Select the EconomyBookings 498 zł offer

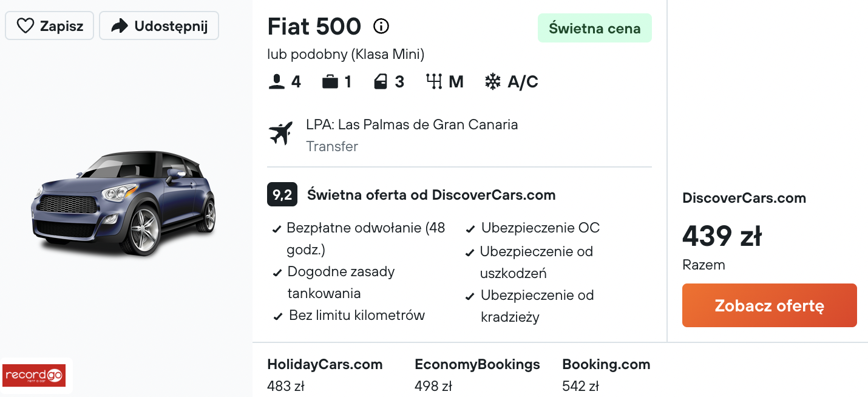tap(477, 375)
